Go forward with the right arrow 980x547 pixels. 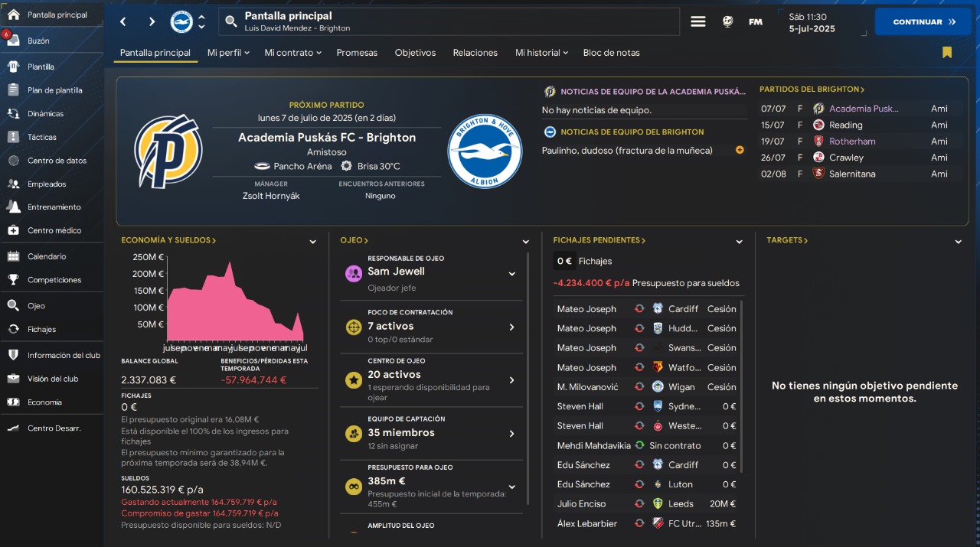[x=152, y=22]
